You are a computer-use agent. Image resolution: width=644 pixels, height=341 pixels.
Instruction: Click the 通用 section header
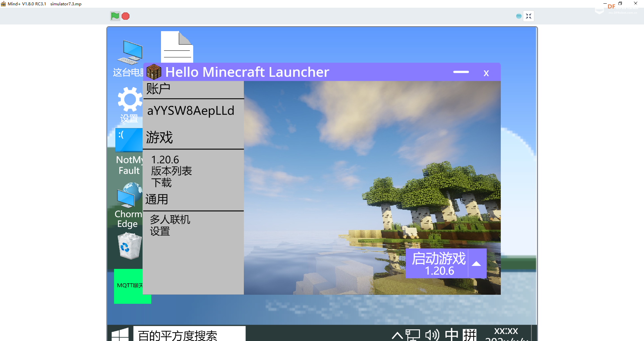[x=157, y=199]
